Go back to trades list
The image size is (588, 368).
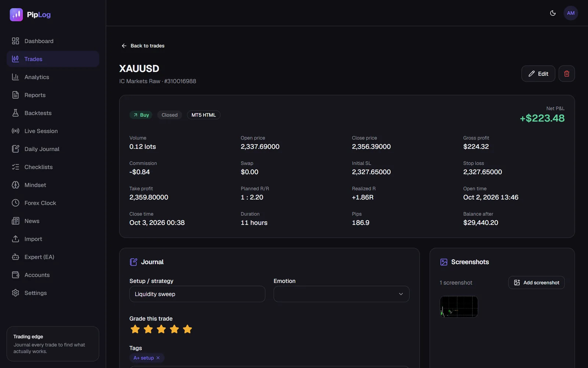pos(143,46)
